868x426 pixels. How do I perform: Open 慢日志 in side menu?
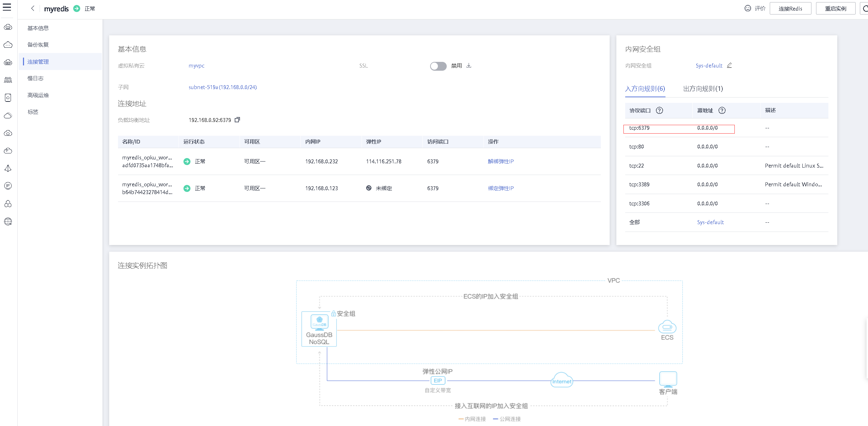35,78
